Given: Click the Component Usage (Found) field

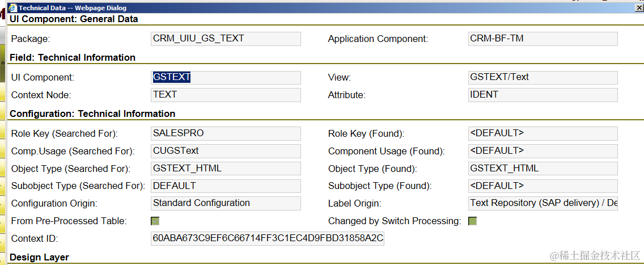Looking at the screenshot, I should [543, 151].
